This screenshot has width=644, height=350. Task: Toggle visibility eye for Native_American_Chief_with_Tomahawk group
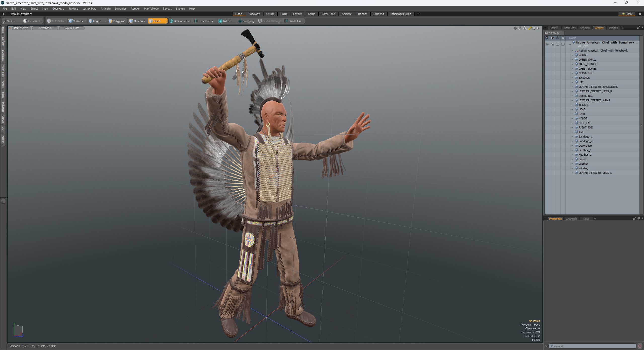(547, 44)
